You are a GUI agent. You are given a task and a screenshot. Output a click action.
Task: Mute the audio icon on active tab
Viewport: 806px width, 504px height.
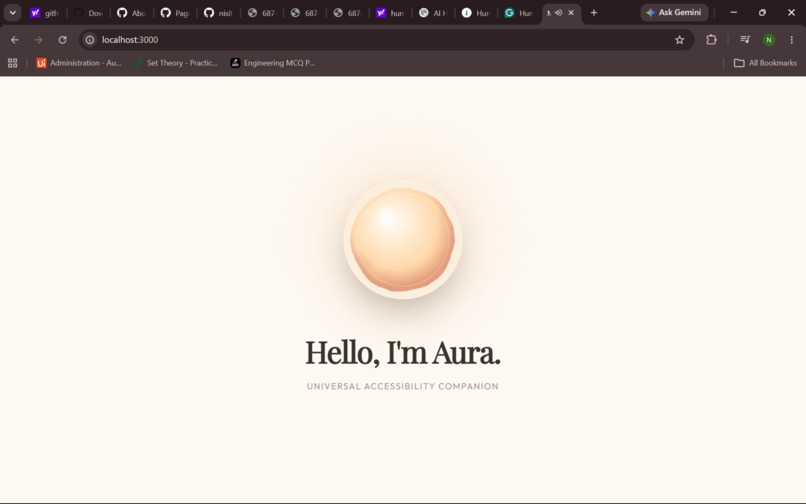[x=558, y=13]
